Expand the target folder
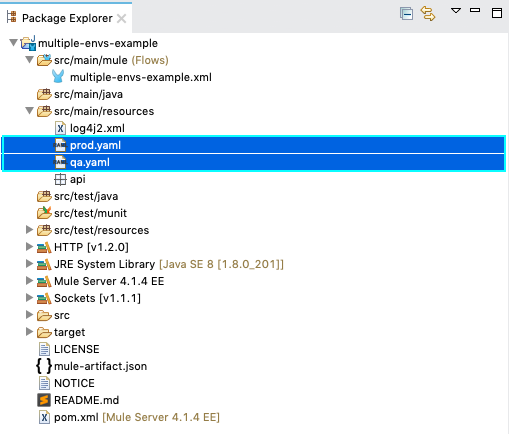Viewport: 509px width, 434px height. tap(29, 331)
